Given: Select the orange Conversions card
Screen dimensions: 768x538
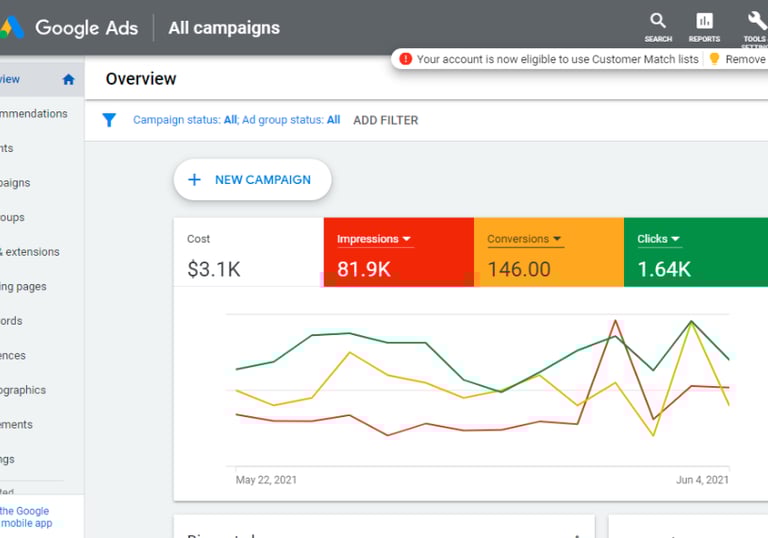Looking at the screenshot, I should [x=549, y=252].
